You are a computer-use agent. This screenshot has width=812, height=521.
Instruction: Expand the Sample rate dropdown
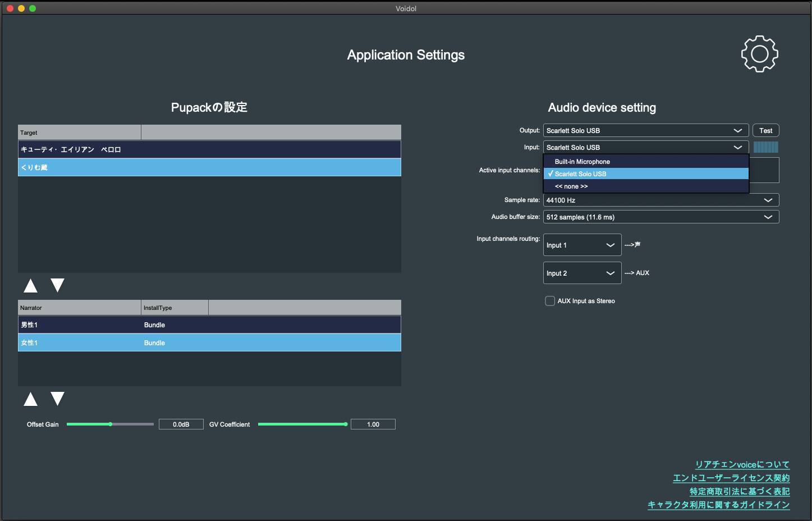click(660, 200)
